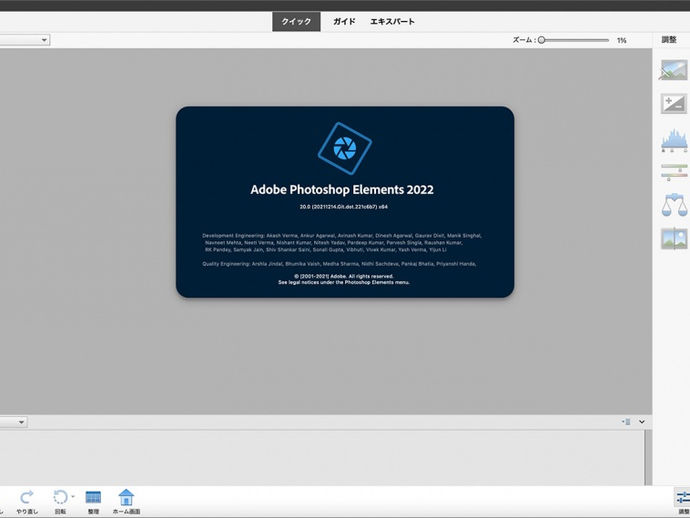Open the Smart Fix adjustment icon
The image size is (690, 518).
click(x=674, y=70)
